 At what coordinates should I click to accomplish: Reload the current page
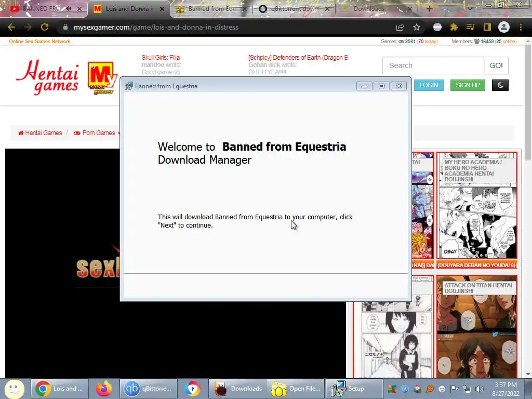tap(45, 27)
